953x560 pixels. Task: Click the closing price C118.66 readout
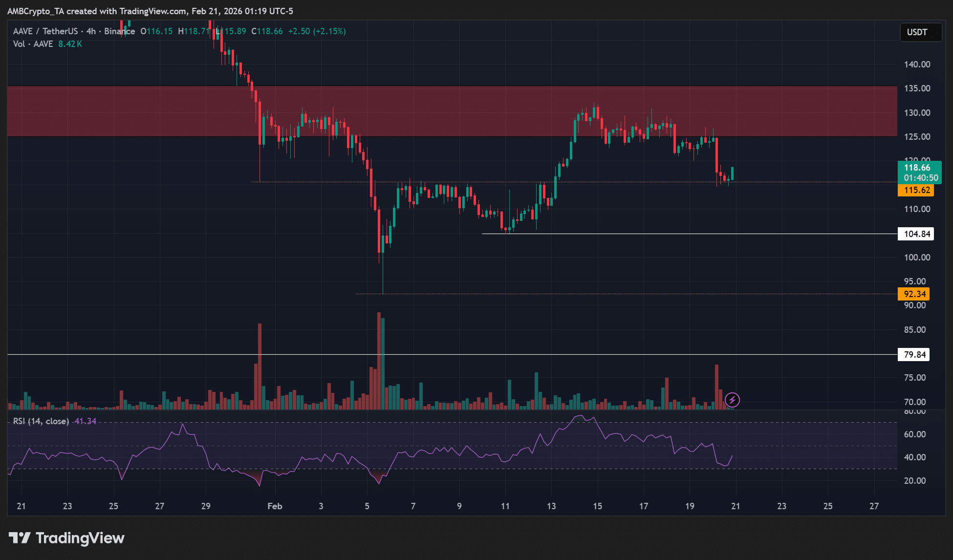(x=267, y=31)
